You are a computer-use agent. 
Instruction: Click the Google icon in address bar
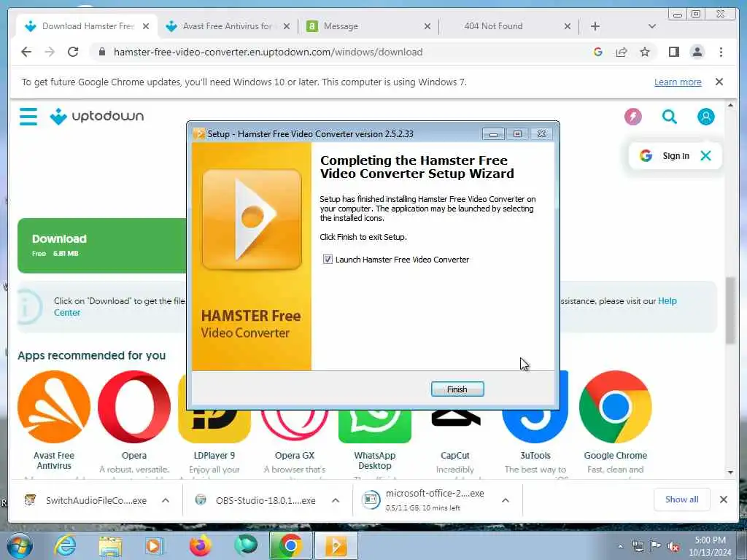pos(598,52)
